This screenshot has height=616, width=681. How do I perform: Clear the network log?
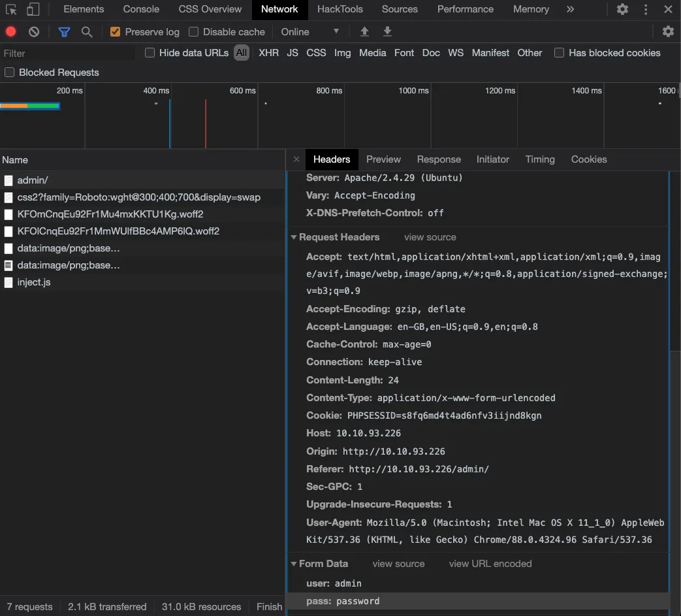point(34,31)
